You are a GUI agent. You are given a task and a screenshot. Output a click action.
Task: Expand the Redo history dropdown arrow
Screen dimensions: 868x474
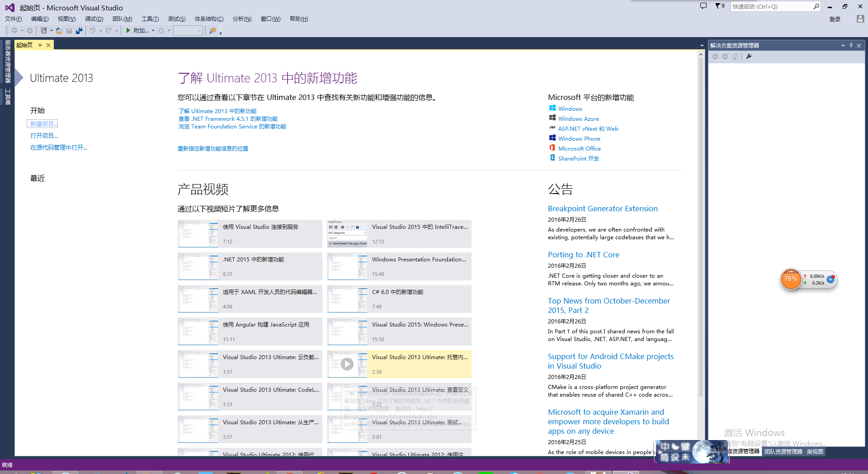point(117,31)
